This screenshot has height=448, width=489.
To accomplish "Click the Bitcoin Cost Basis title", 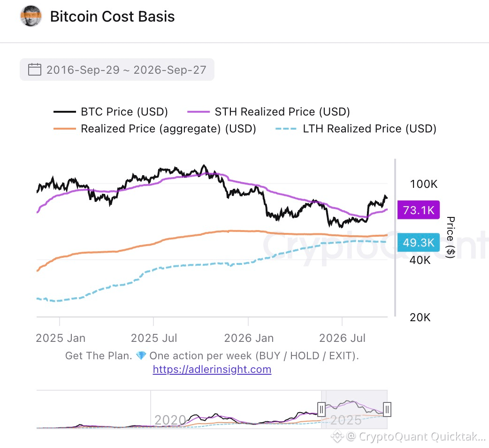I will pos(112,16).
